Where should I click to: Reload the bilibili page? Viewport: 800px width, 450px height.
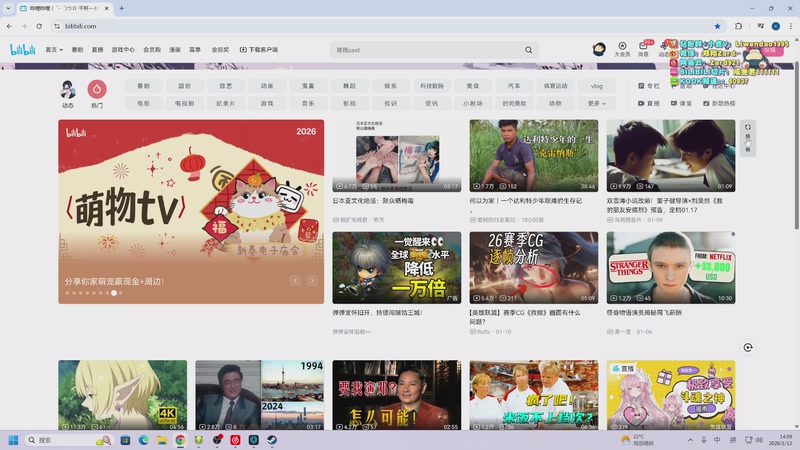(39, 26)
